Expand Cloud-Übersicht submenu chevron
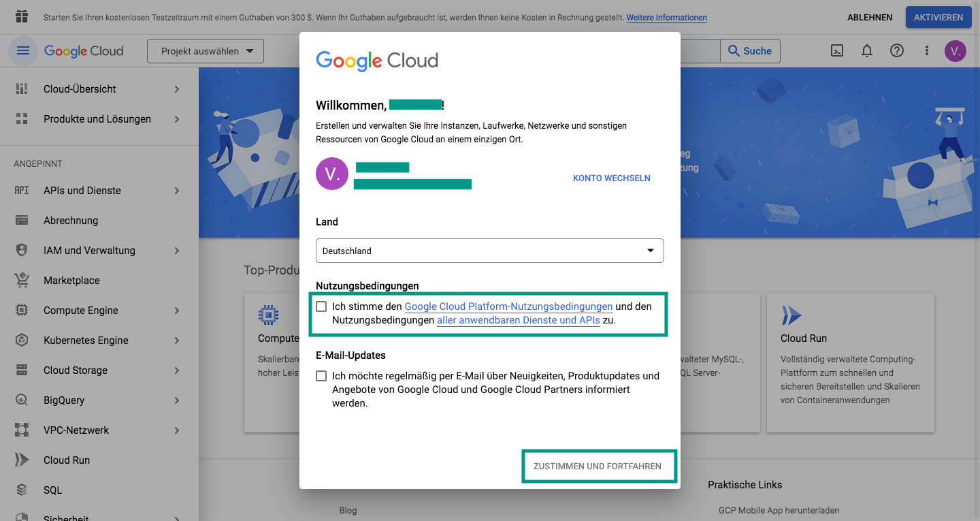The height and width of the screenshot is (521, 980). (x=177, y=89)
